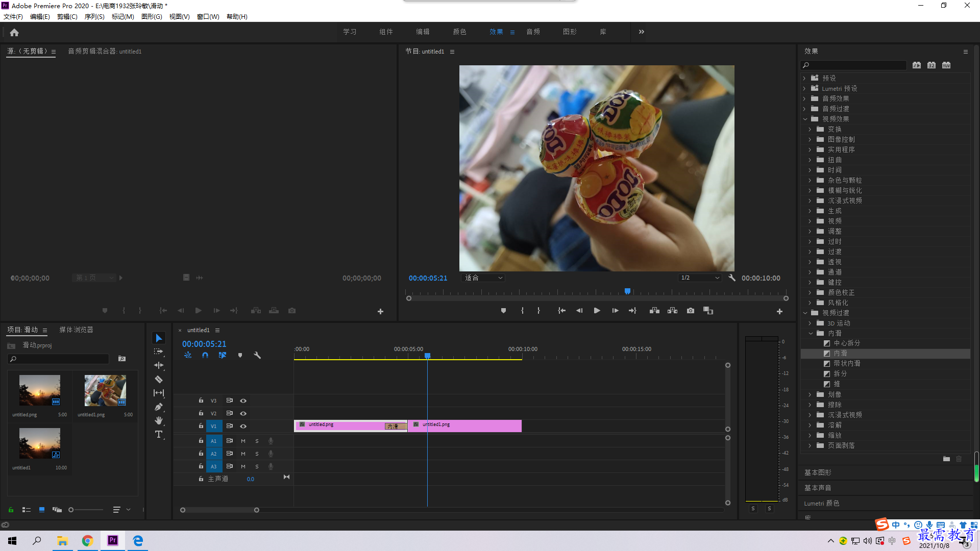
Task: Click the program monitor playhead marker
Action: pyautogui.click(x=627, y=291)
